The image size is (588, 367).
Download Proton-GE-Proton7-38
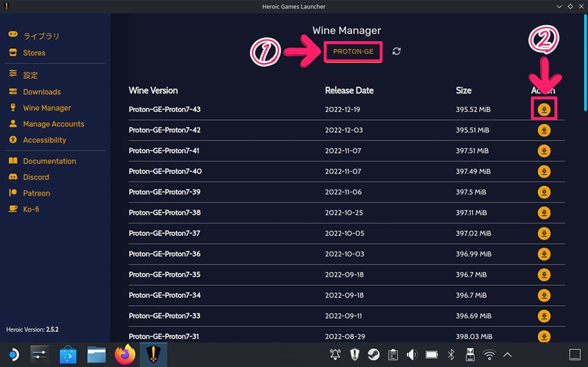point(544,212)
